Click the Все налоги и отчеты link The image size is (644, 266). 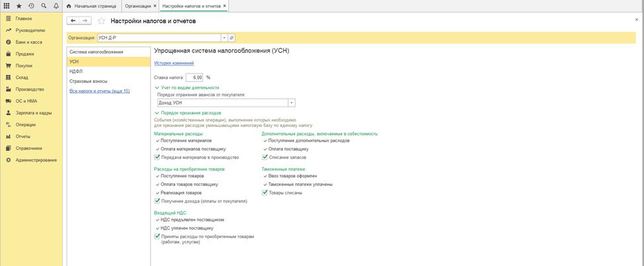point(100,91)
